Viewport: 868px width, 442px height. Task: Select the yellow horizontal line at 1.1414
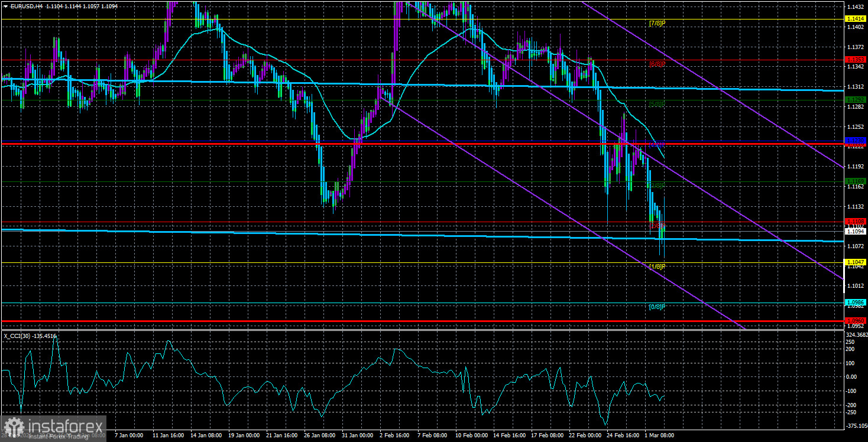point(422,19)
